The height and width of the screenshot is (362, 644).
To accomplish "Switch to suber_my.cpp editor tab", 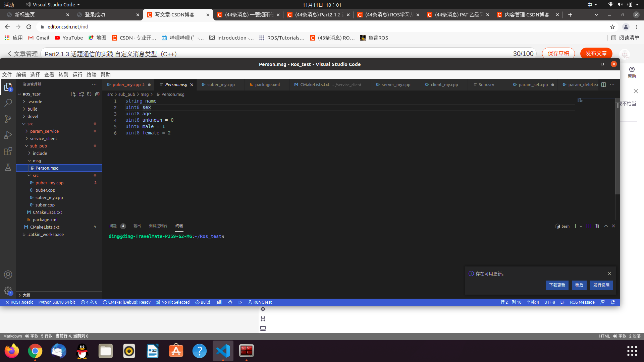I will click(x=221, y=84).
